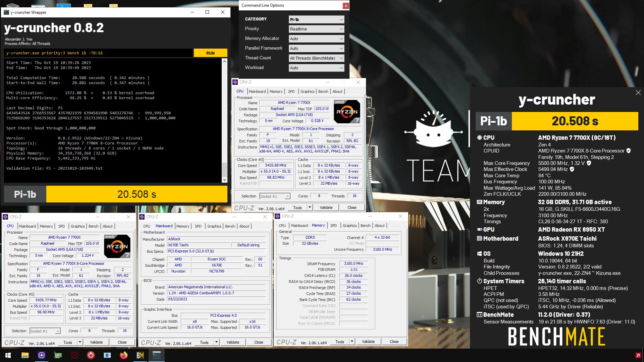Click Close button in CPU-Z Mainboard window

click(259, 342)
